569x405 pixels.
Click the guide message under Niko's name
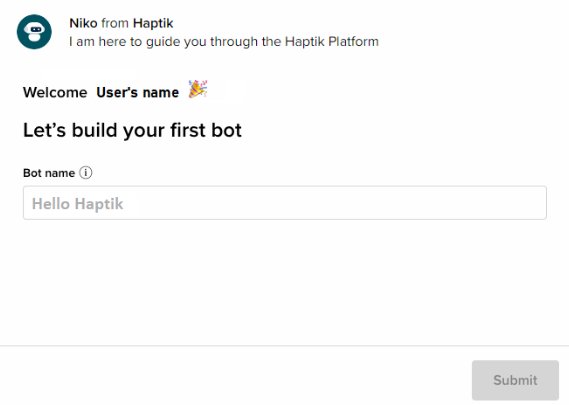point(224,42)
